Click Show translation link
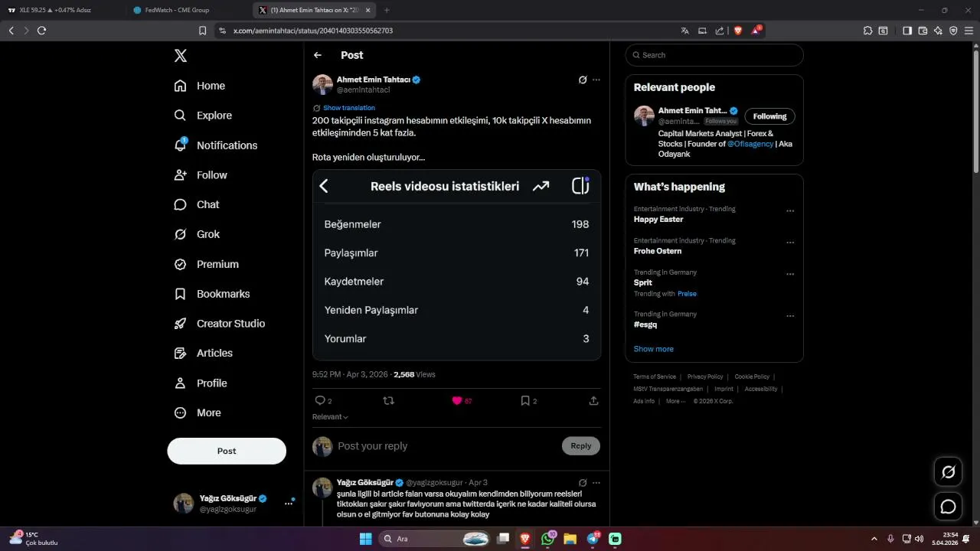980x551 pixels. pyautogui.click(x=349, y=108)
